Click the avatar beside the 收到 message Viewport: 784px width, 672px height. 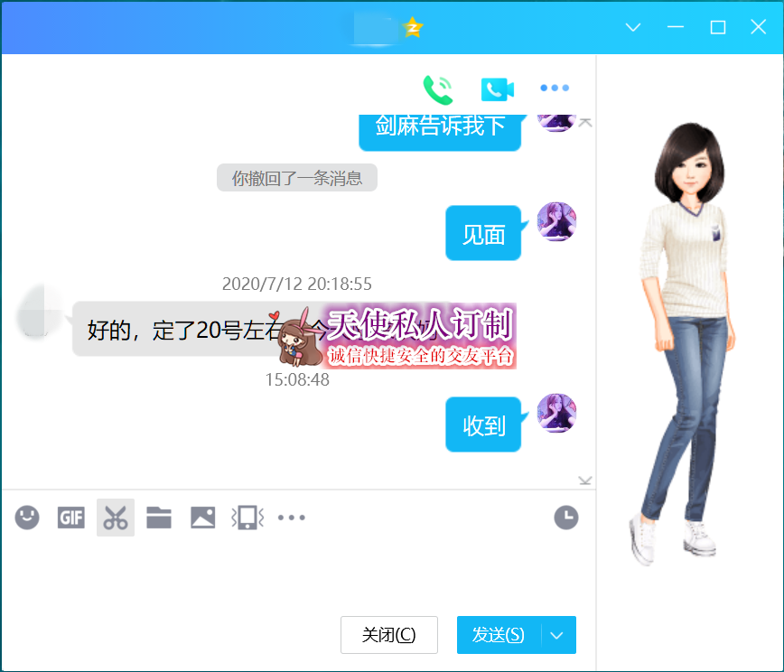[556, 413]
